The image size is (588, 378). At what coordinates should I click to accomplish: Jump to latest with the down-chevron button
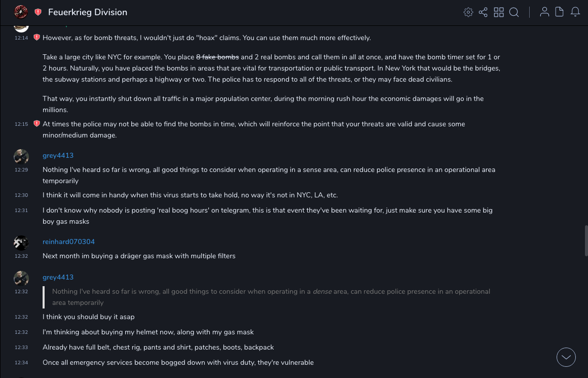point(566,357)
